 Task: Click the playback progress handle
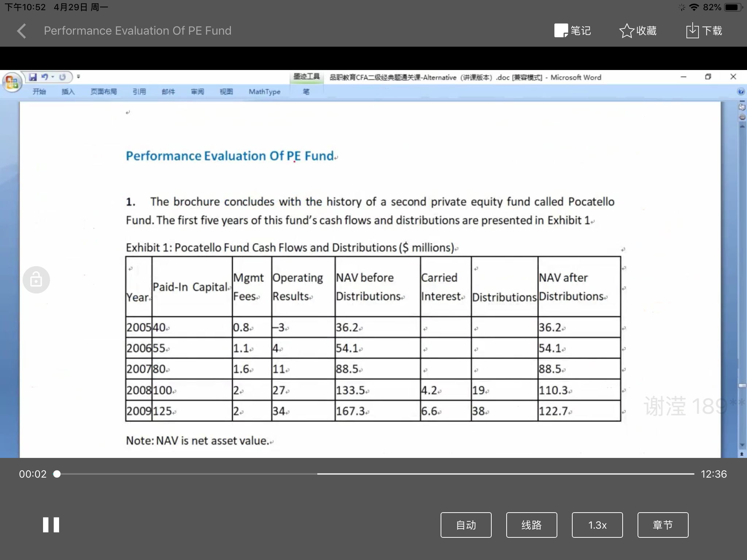coord(57,474)
